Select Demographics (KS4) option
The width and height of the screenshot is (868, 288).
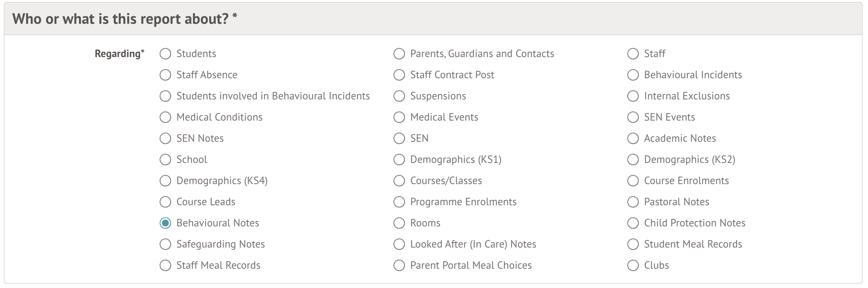(165, 181)
